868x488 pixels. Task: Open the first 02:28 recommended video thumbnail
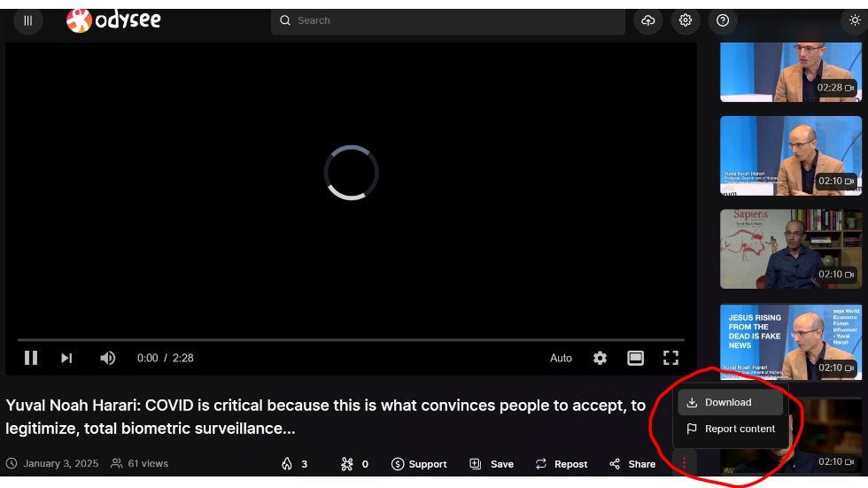[790, 72]
